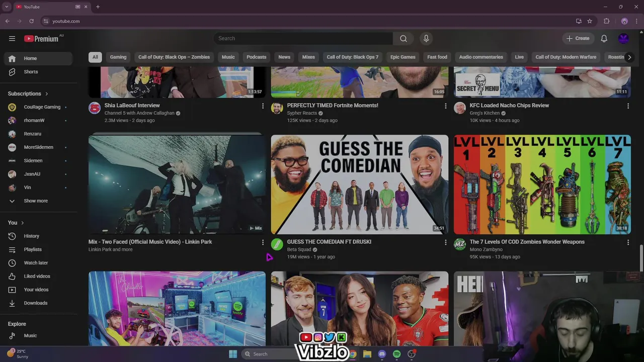Expand the Subscriptions section chevron
The width and height of the screenshot is (644, 362).
(x=47, y=94)
